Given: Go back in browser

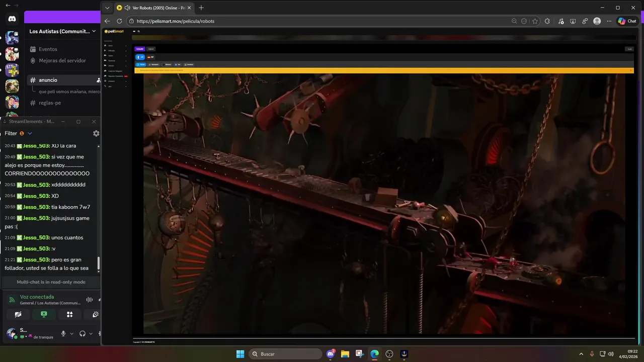Looking at the screenshot, I should pyautogui.click(x=107, y=21).
